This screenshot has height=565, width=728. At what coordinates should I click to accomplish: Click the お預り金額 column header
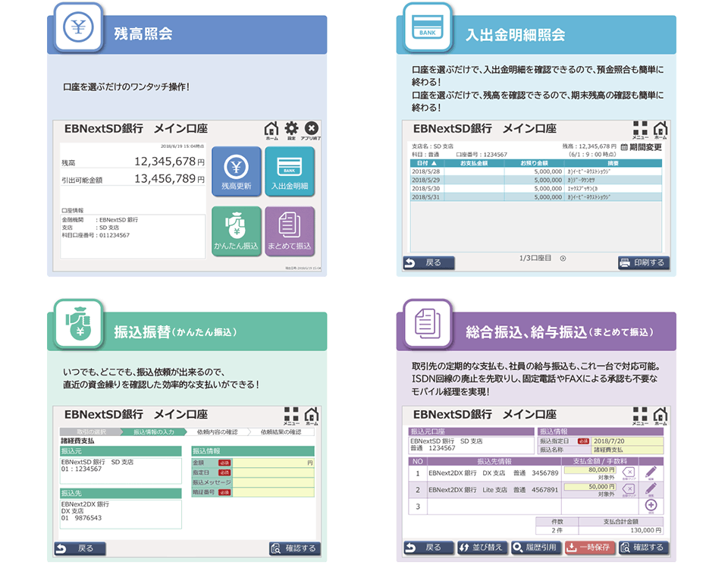(x=534, y=163)
